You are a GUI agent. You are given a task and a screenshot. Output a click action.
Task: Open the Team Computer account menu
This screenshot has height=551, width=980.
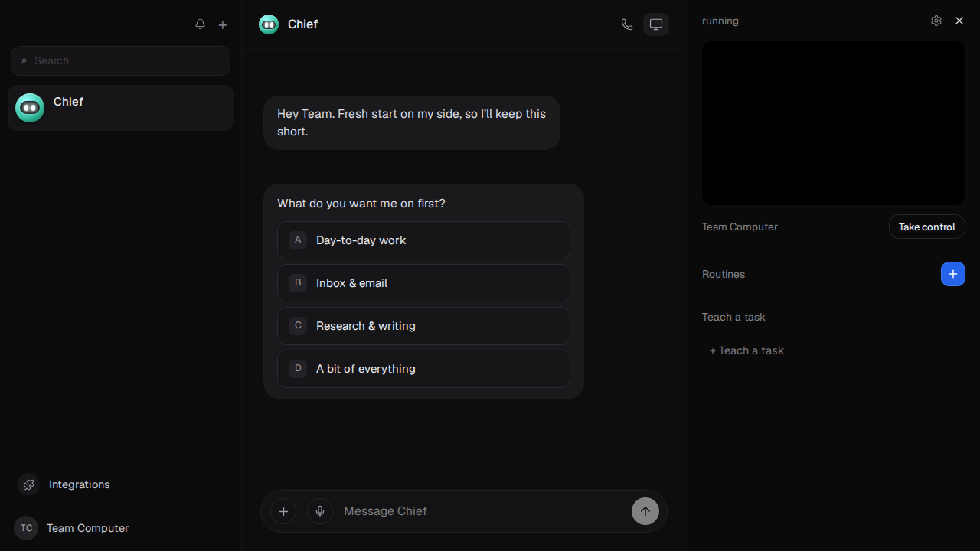(x=72, y=528)
